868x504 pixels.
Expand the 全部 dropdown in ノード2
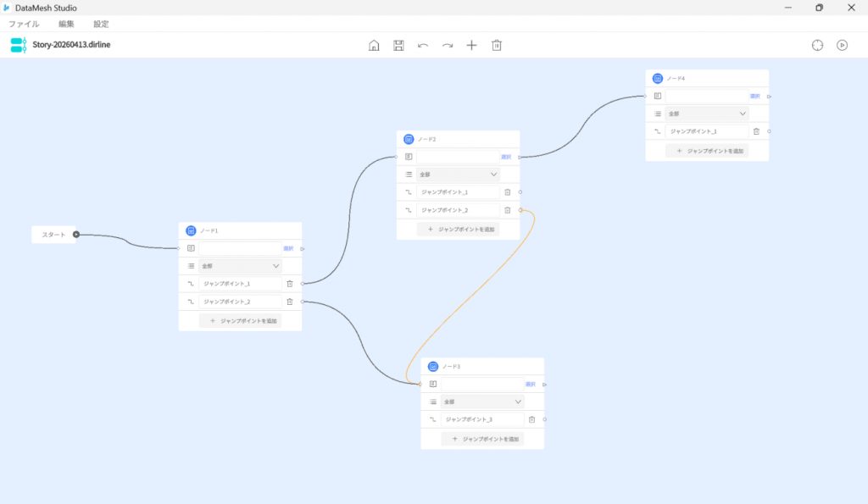(458, 174)
